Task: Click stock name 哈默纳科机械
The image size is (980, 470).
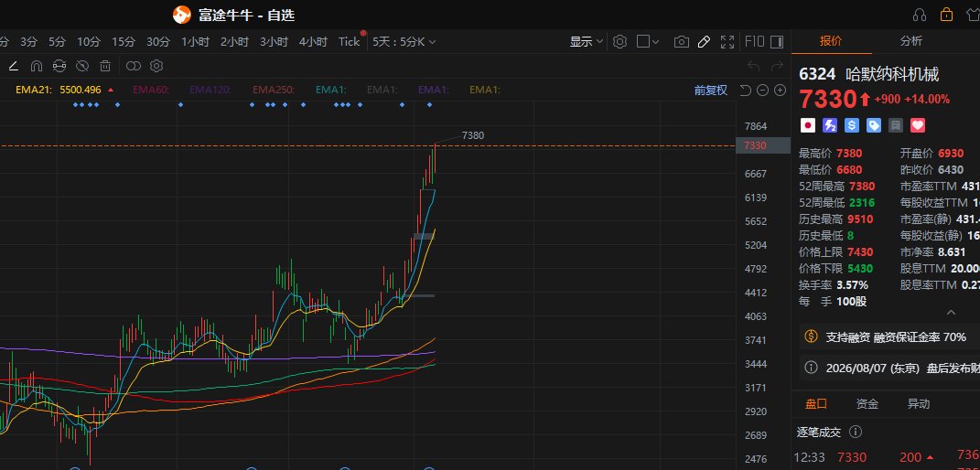Action: (892, 74)
